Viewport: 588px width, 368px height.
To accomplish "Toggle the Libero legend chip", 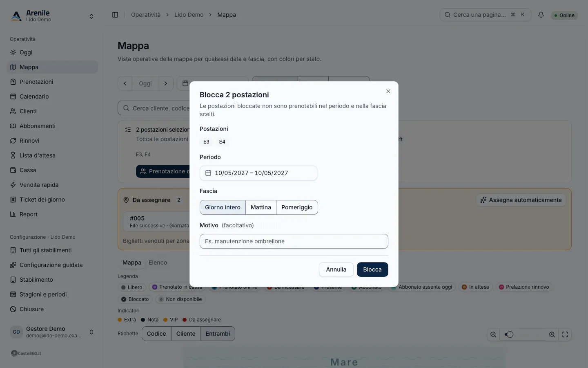I will [x=131, y=287].
